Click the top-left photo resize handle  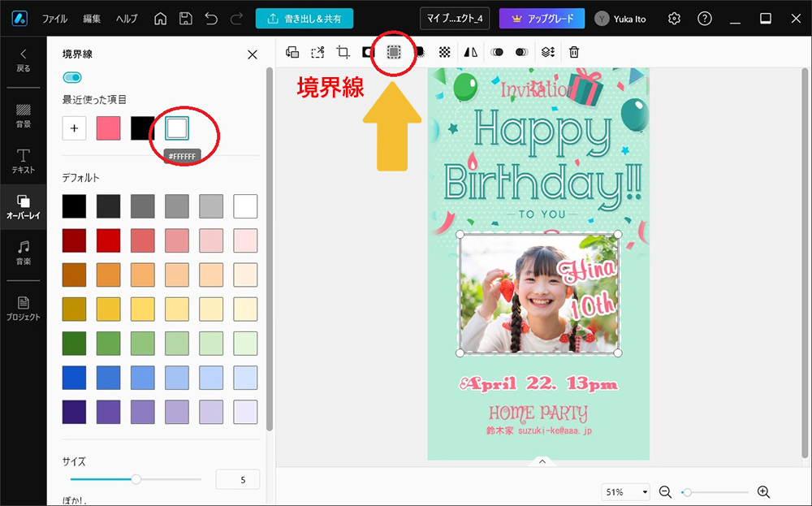point(460,235)
